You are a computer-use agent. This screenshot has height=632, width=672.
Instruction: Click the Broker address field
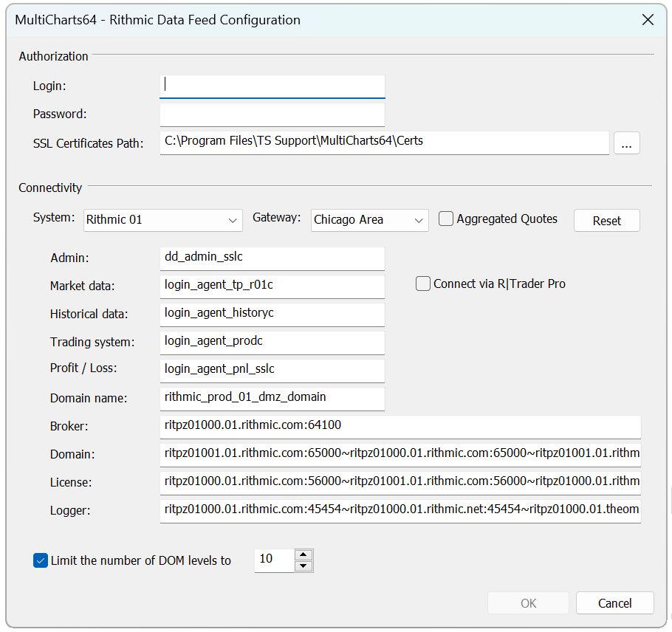[x=400, y=427]
